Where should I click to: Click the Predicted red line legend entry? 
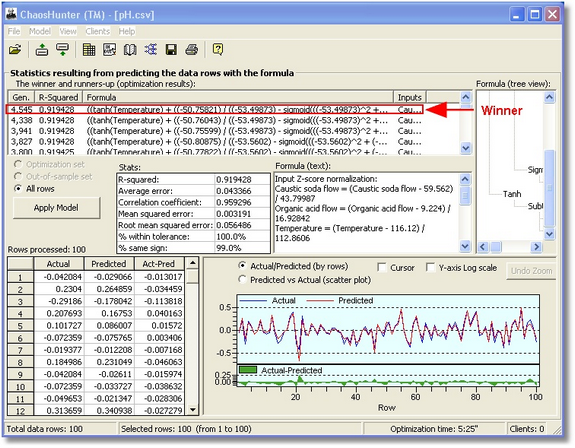340,301
